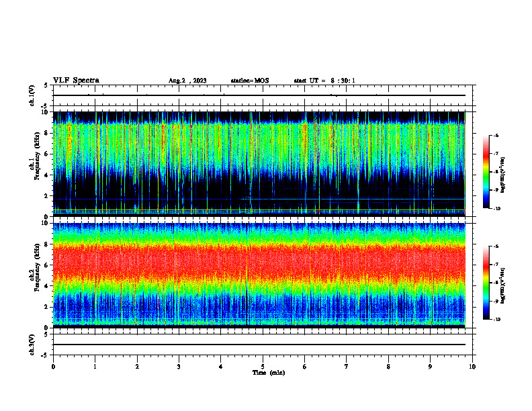The width and height of the screenshot is (532, 411).
Task: Click time axis tick label '5'
Action: [x=263, y=367]
